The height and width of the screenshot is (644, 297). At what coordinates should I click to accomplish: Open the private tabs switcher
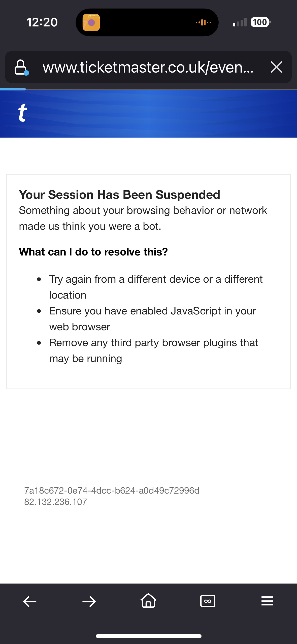208,601
